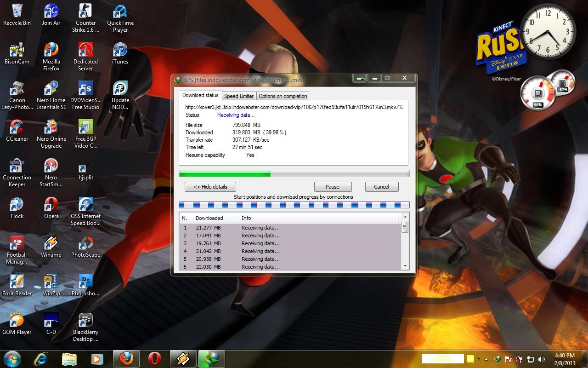Image resolution: width=588 pixels, height=368 pixels.
Task: Pause the current download
Action: 333,187
